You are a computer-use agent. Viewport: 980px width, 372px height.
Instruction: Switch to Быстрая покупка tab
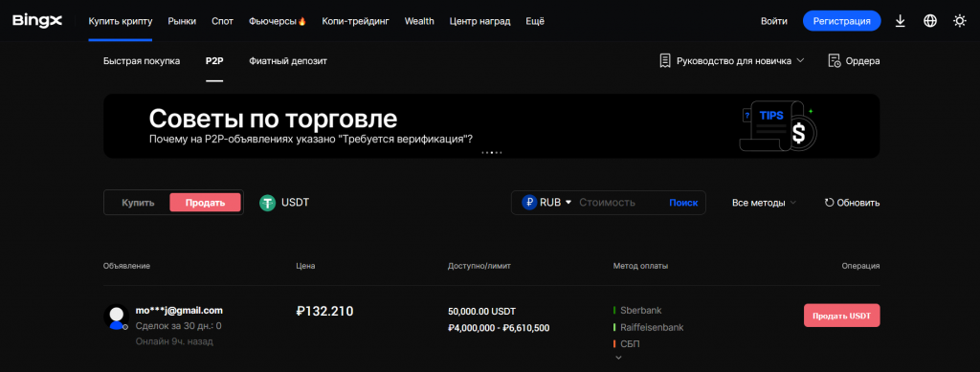[142, 60]
